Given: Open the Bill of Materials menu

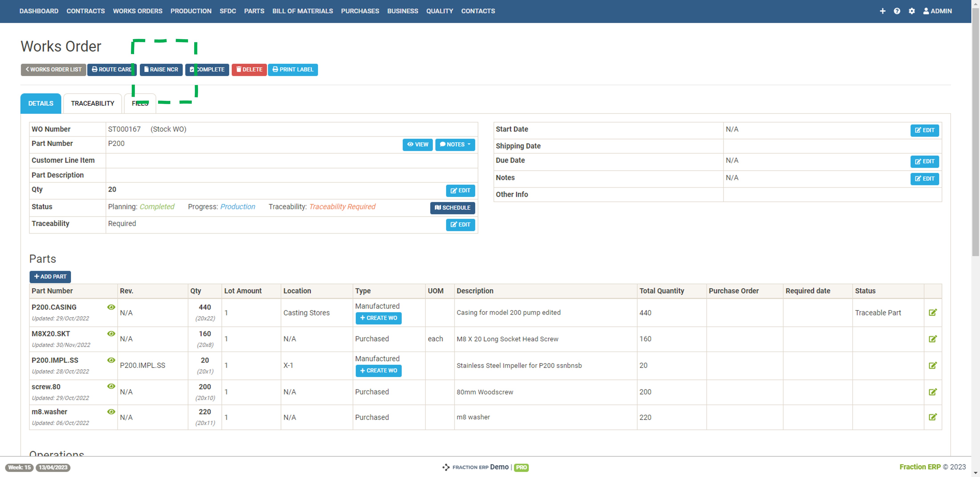Looking at the screenshot, I should tap(302, 11).
